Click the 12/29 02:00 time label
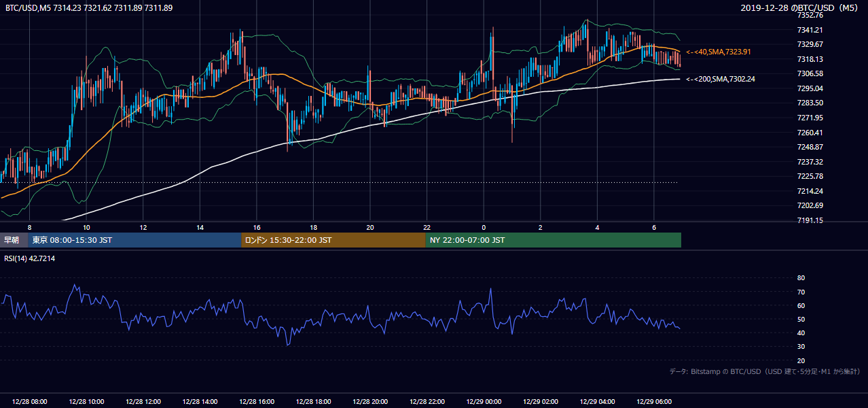The height and width of the screenshot is (408, 868). pos(541,402)
